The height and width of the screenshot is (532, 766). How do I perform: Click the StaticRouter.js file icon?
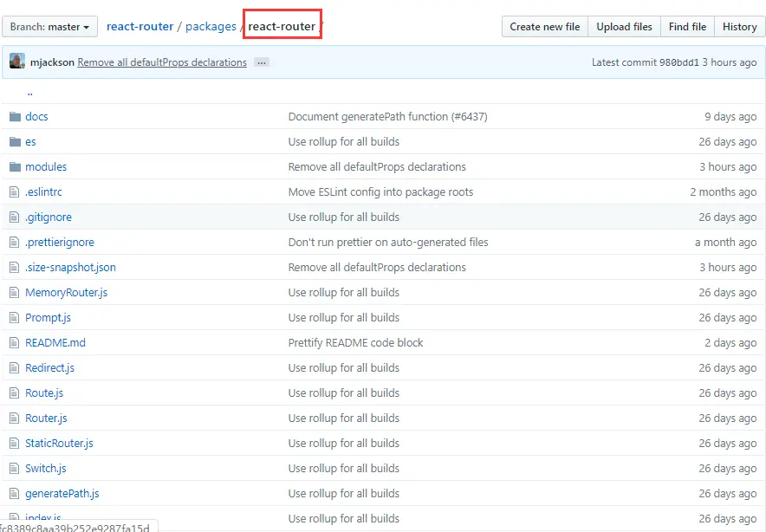coord(15,444)
